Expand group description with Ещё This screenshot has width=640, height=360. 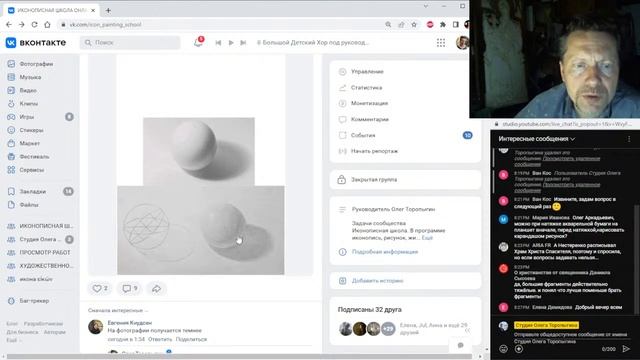point(427,238)
